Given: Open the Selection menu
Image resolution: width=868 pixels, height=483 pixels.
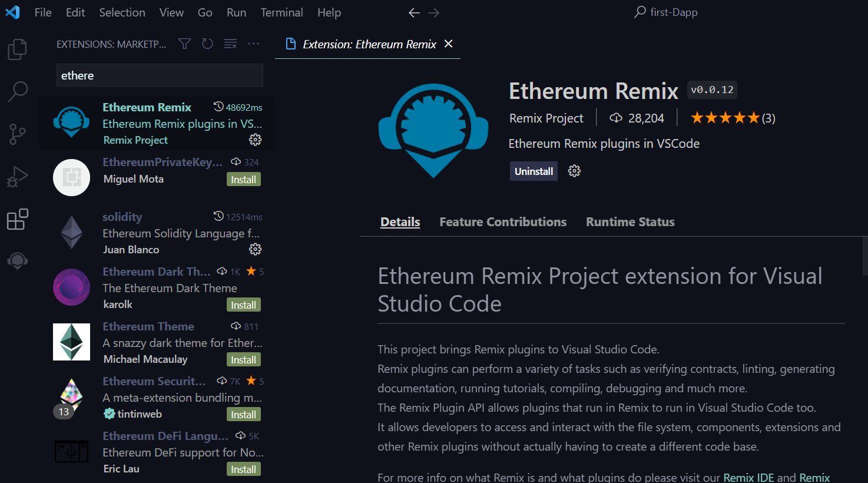Looking at the screenshot, I should [x=122, y=12].
